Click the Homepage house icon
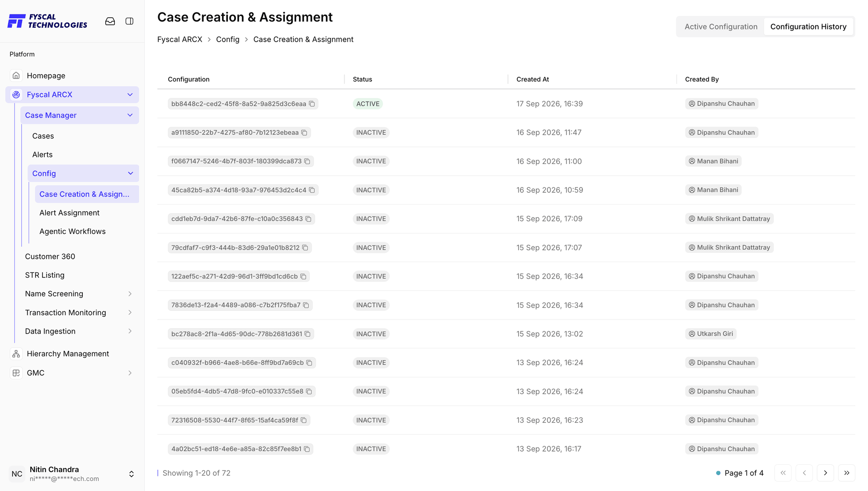Viewport: 868px width, 491px height. 16,76
